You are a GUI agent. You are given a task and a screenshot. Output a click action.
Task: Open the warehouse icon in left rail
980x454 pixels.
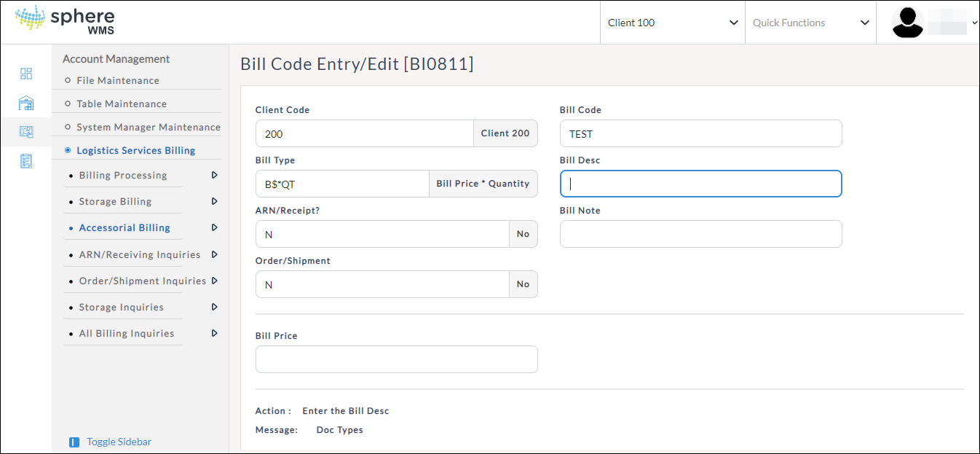pos(26,103)
